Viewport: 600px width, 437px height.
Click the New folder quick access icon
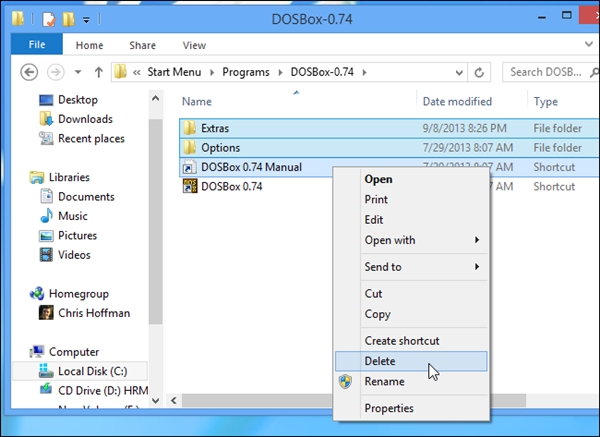pyautogui.click(x=68, y=19)
